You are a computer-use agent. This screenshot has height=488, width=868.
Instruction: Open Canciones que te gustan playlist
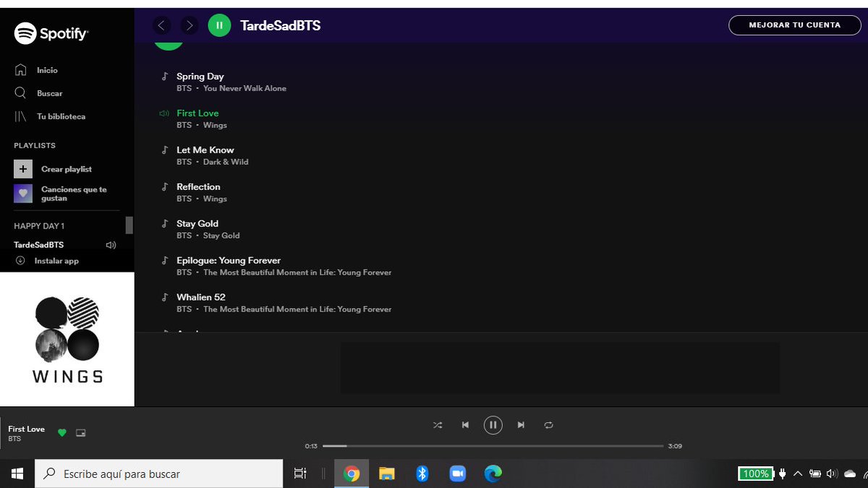(x=74, y=194)
